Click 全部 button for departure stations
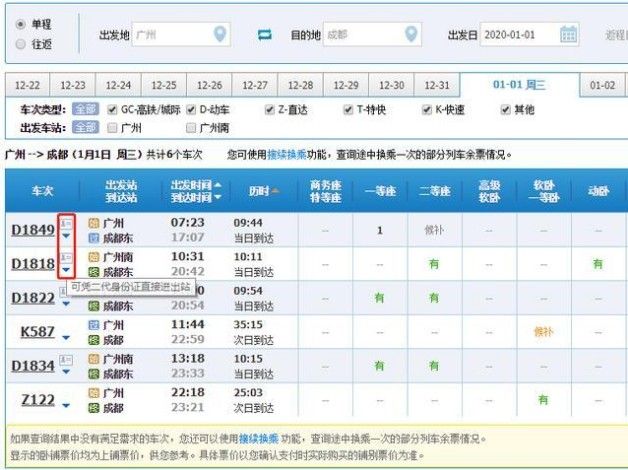This screenshot has height=470, width=628. click(85, 128)
